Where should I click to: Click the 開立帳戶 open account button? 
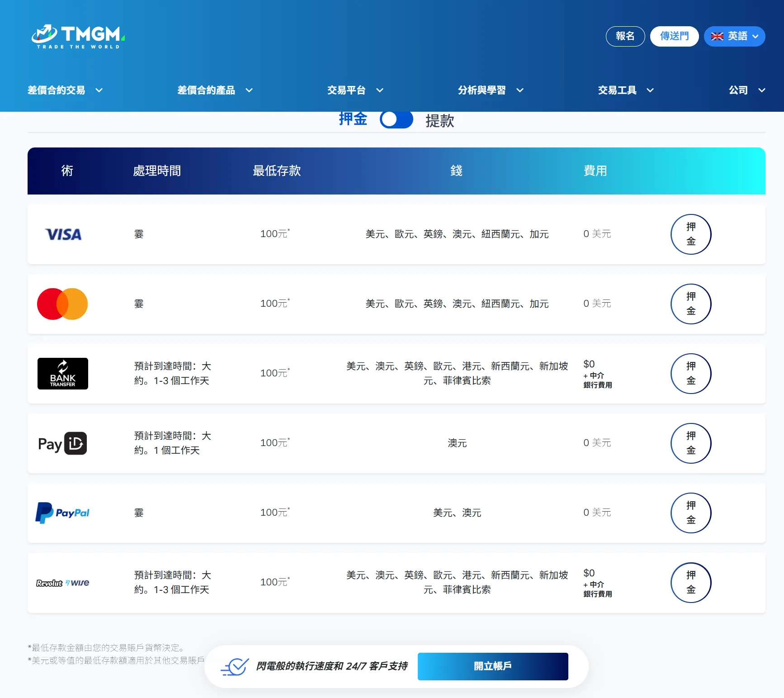pos(493,666)
